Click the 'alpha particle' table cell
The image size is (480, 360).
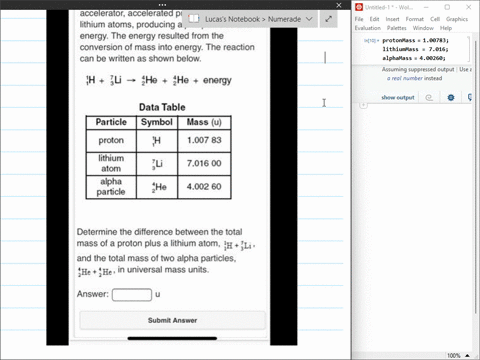tap(111, 187)
